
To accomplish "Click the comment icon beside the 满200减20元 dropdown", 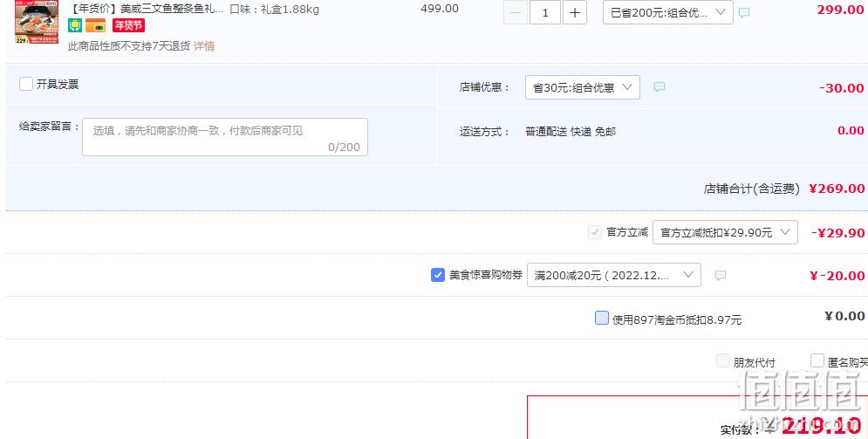I will tap(721, 275).
